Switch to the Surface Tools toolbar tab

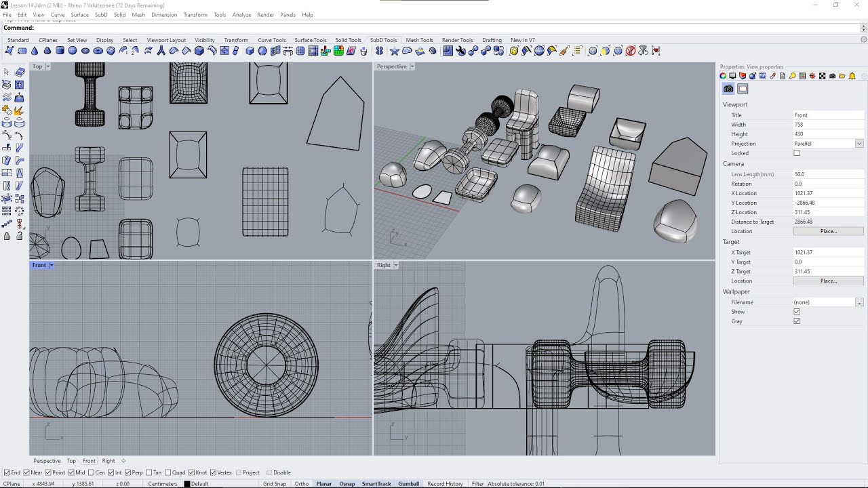tap(310, 40)
